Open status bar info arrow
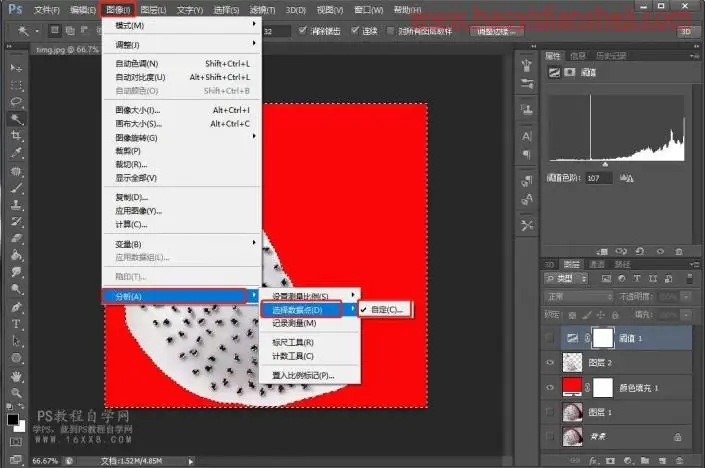This screenshot has width=705, height=468. pyautogui.click(x=191, y=461)
